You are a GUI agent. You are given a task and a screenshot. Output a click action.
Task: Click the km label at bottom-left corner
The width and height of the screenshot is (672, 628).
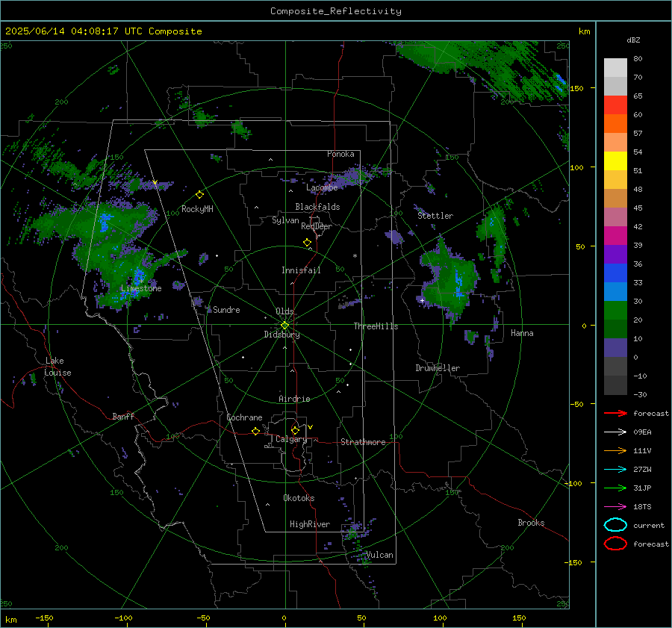click(x=11, y=620)
